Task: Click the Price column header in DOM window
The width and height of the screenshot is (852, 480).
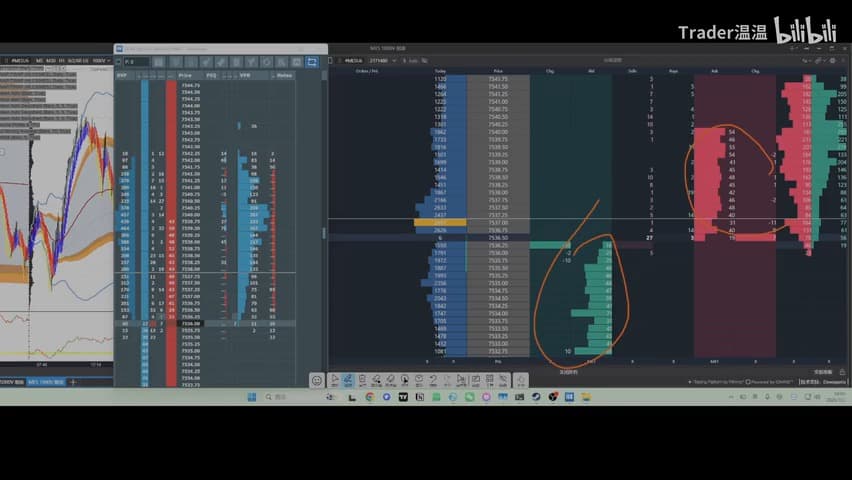Action: pyautogui.click(x=185, y=76)
